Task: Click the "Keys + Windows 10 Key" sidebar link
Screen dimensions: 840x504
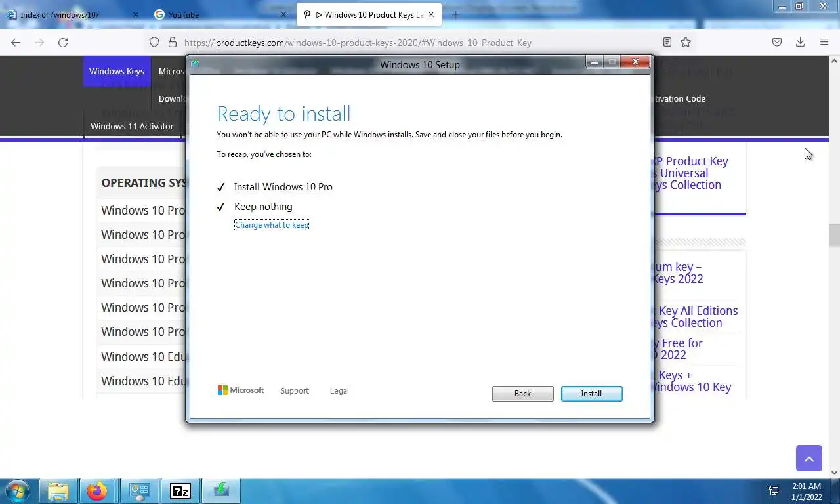Action: pyautogui.click(x=692, y=381)
